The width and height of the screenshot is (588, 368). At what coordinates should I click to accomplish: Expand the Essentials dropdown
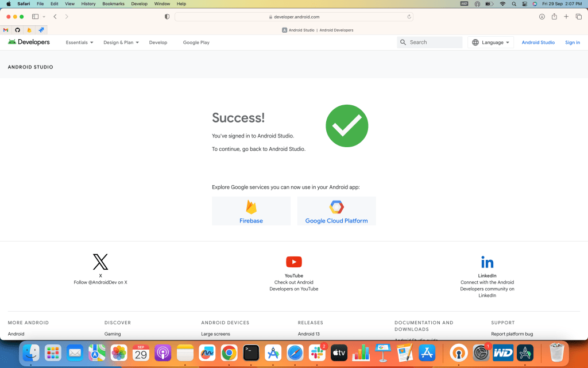(79, 43)
